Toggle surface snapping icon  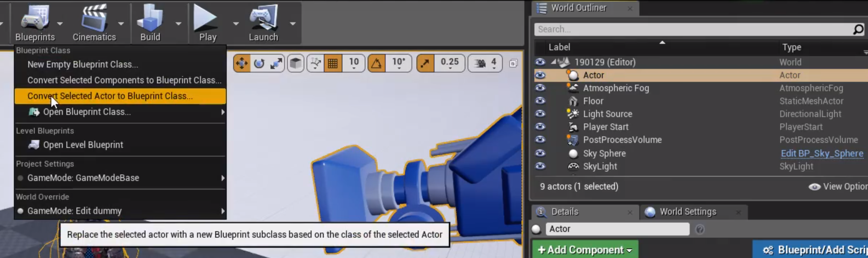(315, 63)
